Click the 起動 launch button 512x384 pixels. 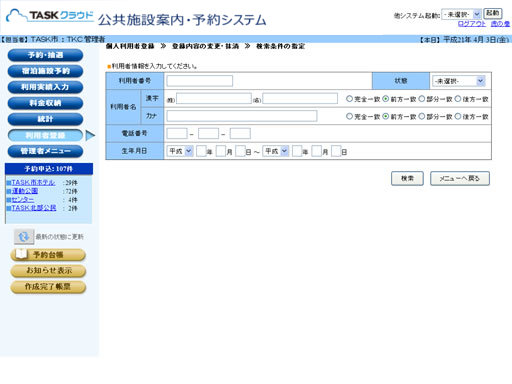[x=493, y=13]
